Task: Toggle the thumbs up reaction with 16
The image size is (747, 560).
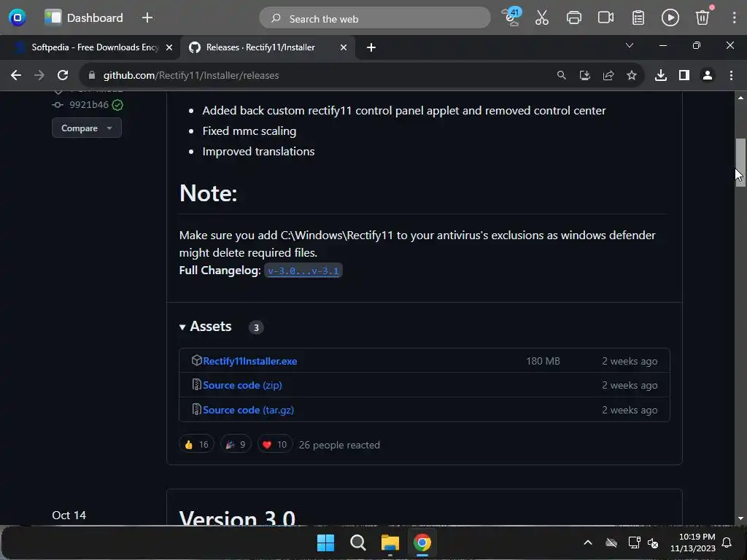Action: (x=196, y=444)
